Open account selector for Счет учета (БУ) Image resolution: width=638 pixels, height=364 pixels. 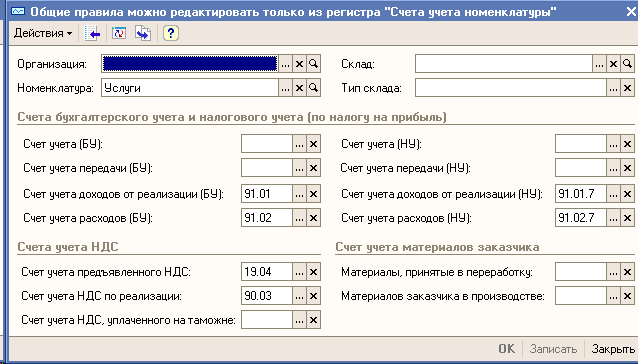299,144
